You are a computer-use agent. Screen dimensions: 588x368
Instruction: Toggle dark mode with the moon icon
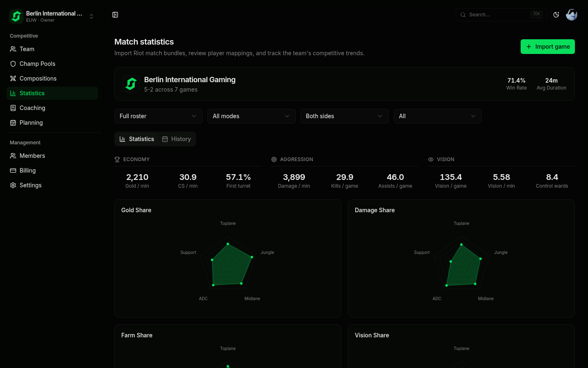point(556,15)
